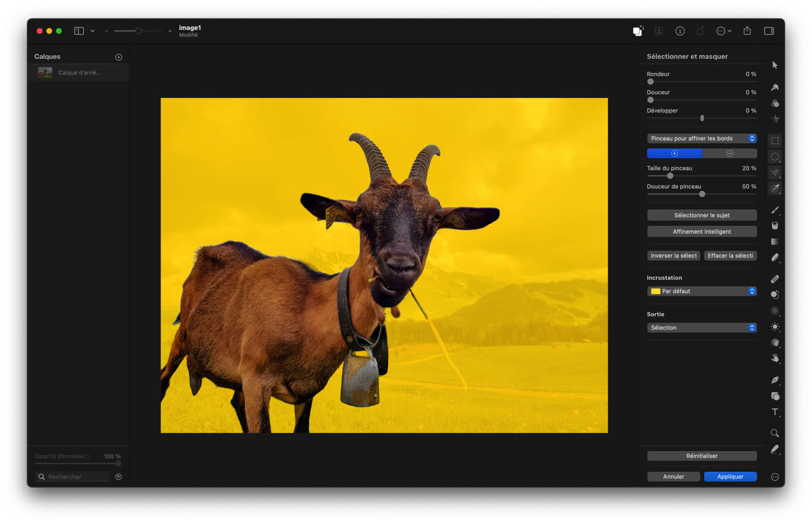The height and width of the screenshot is (523, 812).
Task: Select the Blur soften tool
Action: point(775,311)
